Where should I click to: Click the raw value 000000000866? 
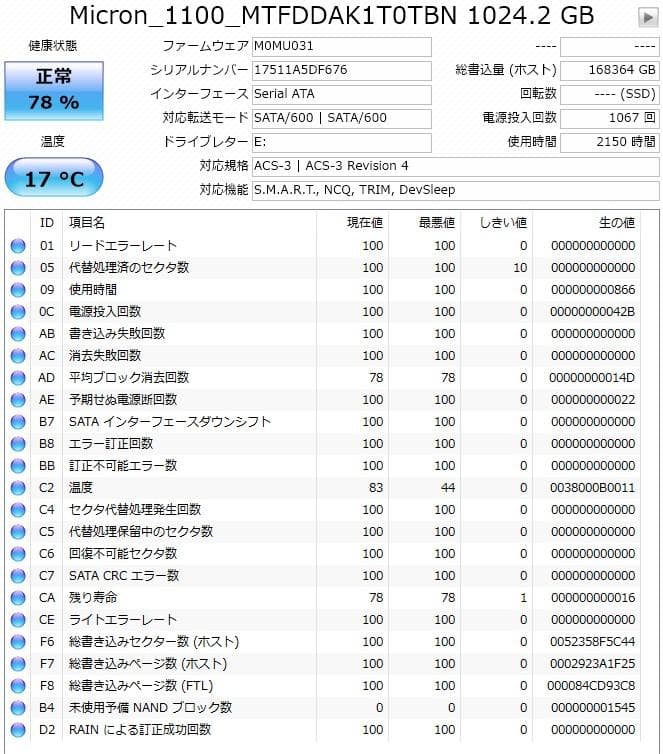click(593, 290)
